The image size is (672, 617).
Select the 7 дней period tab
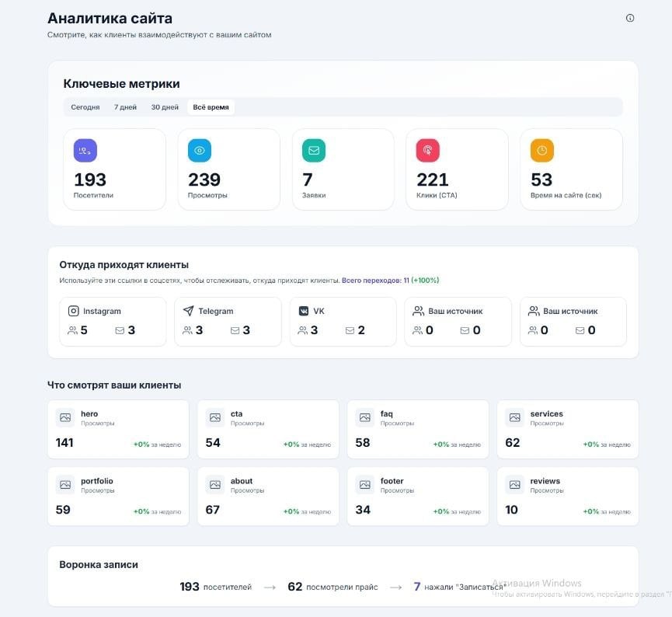tap(125, 107)
